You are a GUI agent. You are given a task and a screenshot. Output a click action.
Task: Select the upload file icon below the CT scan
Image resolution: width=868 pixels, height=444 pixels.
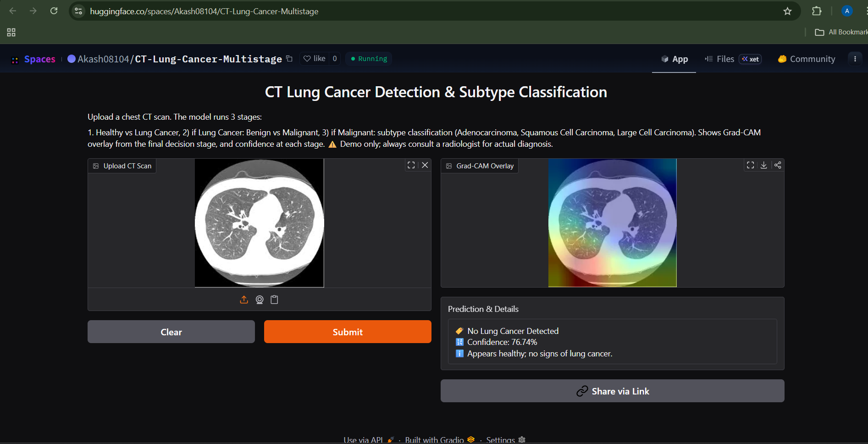pyautogui.click(x=244, y=300)
